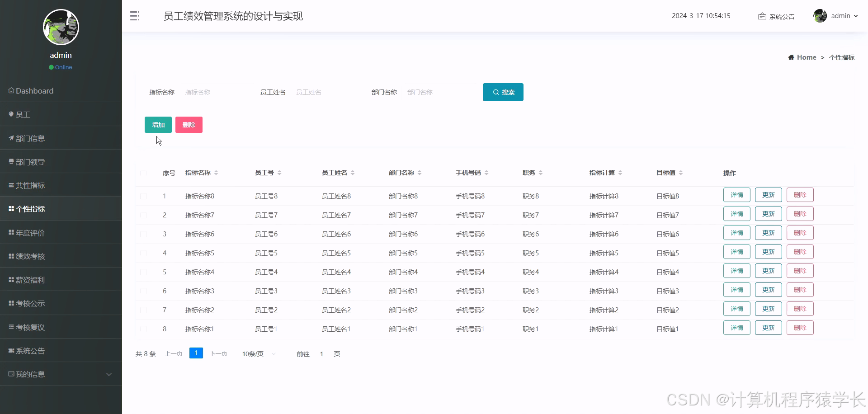868x414 pixels.
Task: Sort by 部门名称 column arrows
Action: point(420,173)
